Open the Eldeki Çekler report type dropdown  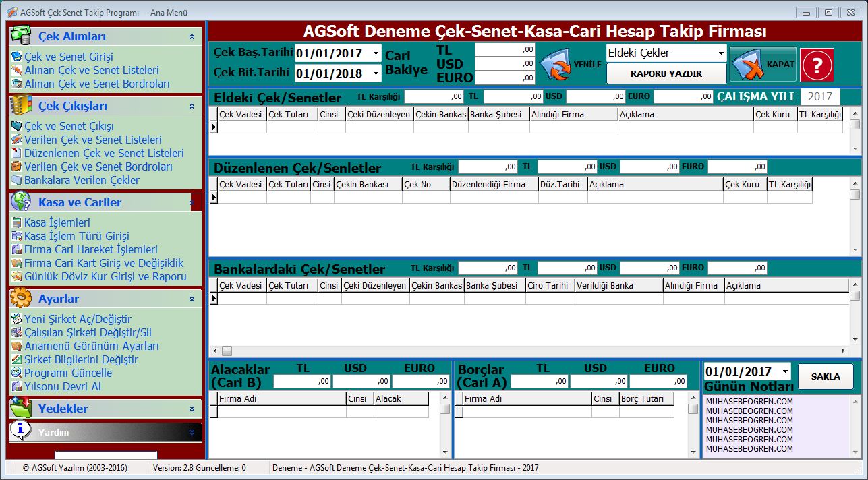pos(721,53)
